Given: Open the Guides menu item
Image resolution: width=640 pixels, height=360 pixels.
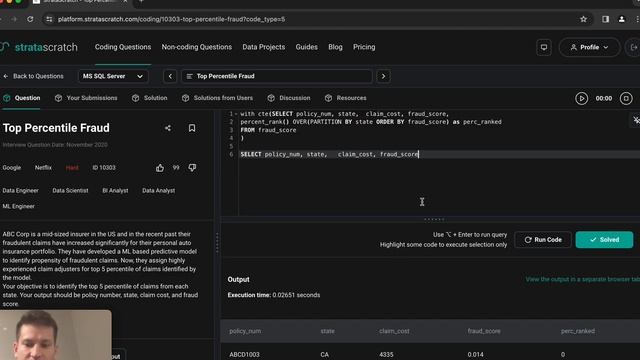Looking at the screenshot, I should tap(307, 47).
